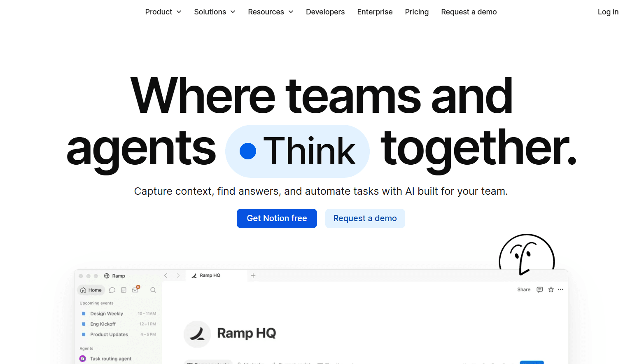Click the Share button
Screen dimensions: 623x364
pyautogui.click(x=524, y=289)
